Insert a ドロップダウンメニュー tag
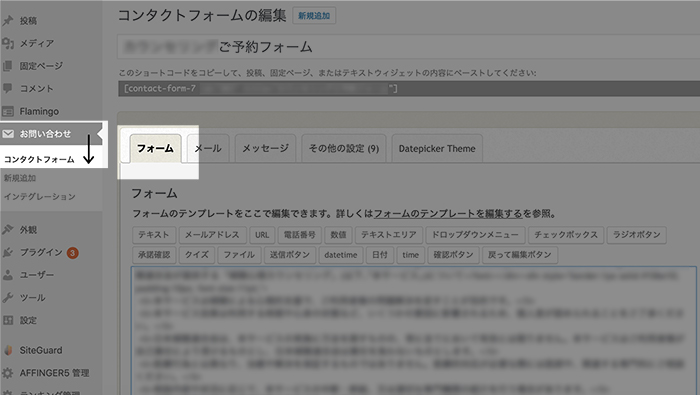 pos(475,235)
